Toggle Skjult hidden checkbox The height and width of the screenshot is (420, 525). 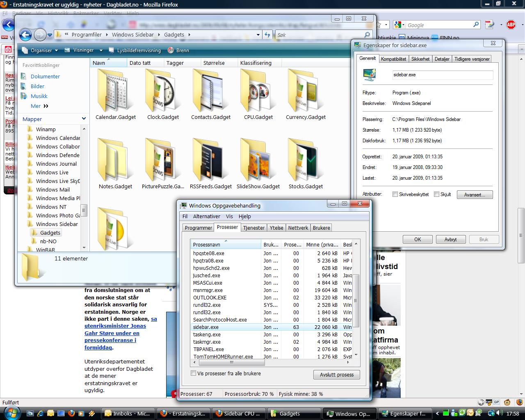[436, 194]
